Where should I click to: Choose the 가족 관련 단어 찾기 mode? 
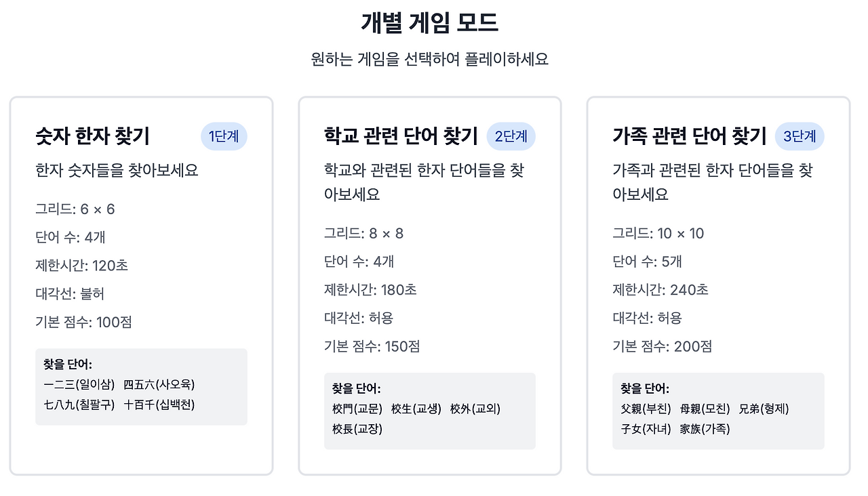coord(719,285)
